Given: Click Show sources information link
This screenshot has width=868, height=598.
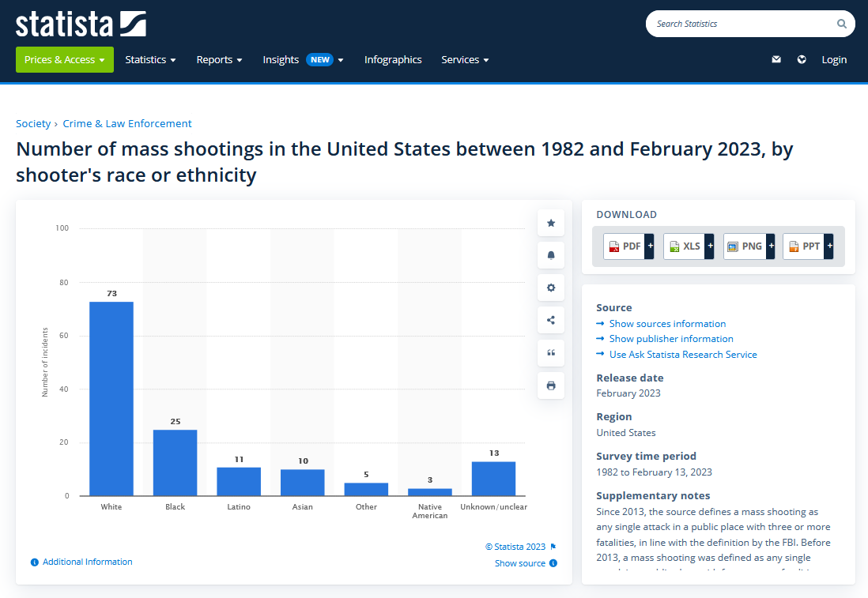Looking at the screenshot, I should pyautogui.click(x=667, y=324).
